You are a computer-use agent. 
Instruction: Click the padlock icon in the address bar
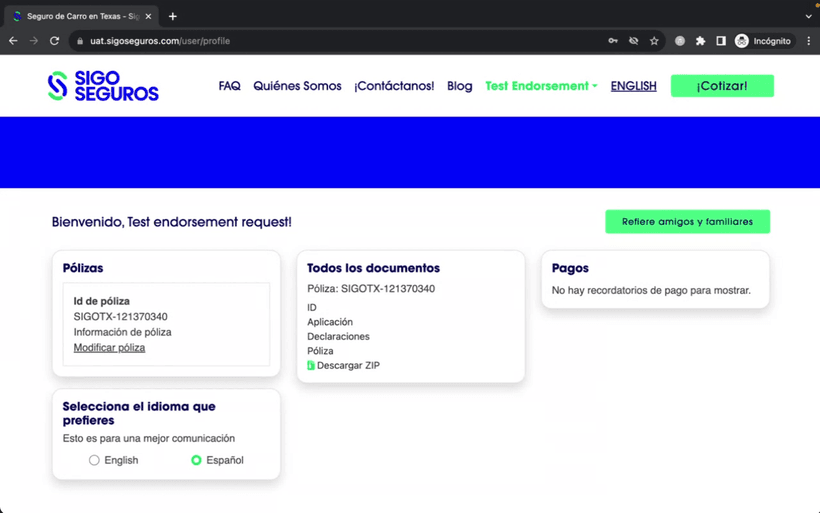point(80,41)
